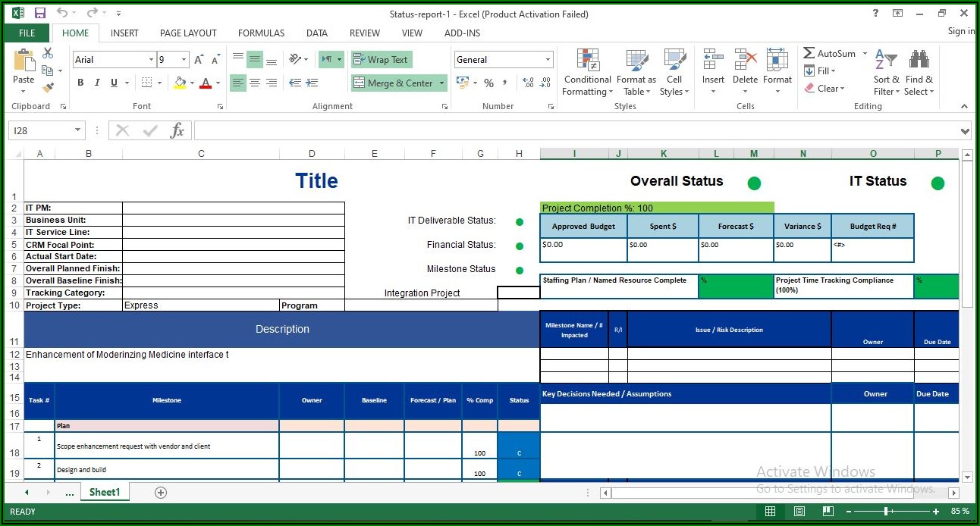Open the green FILE button
Image resolution: width=980 pixels, height=526 pixels.
tap(27, 33)
